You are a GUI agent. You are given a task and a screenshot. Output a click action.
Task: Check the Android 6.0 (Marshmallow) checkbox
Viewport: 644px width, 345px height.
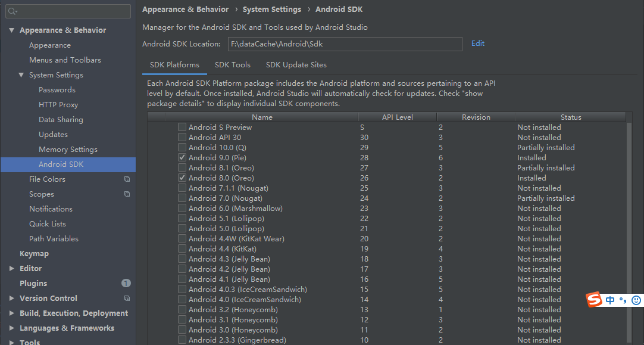[182, 208]
